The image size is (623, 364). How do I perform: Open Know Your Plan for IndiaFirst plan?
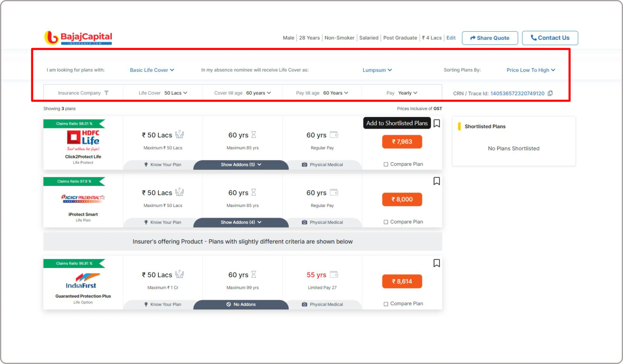pos(163,304)
